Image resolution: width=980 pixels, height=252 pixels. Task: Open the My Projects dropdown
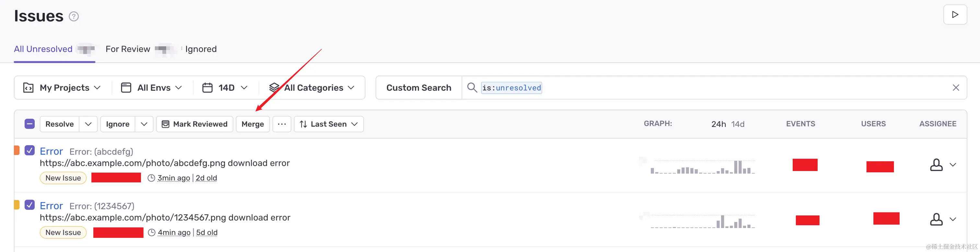[x=63, y=88]
